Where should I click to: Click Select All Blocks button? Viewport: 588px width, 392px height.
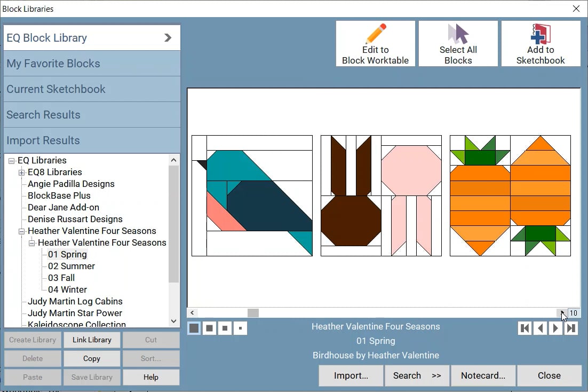coord(458,44)
